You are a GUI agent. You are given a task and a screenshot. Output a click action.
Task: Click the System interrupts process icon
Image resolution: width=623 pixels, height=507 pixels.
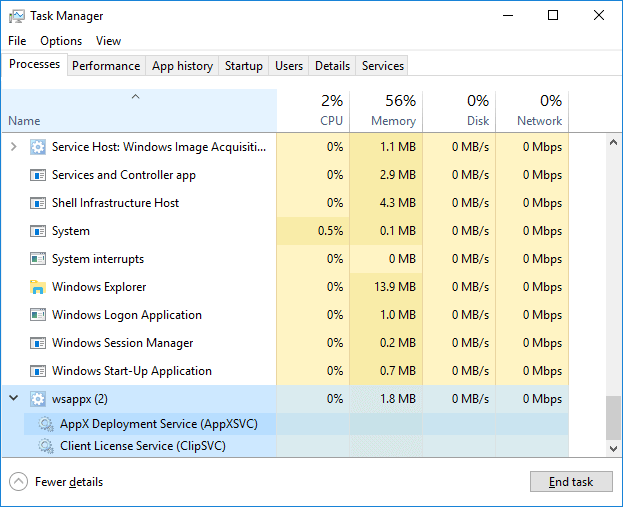point(38,259)
